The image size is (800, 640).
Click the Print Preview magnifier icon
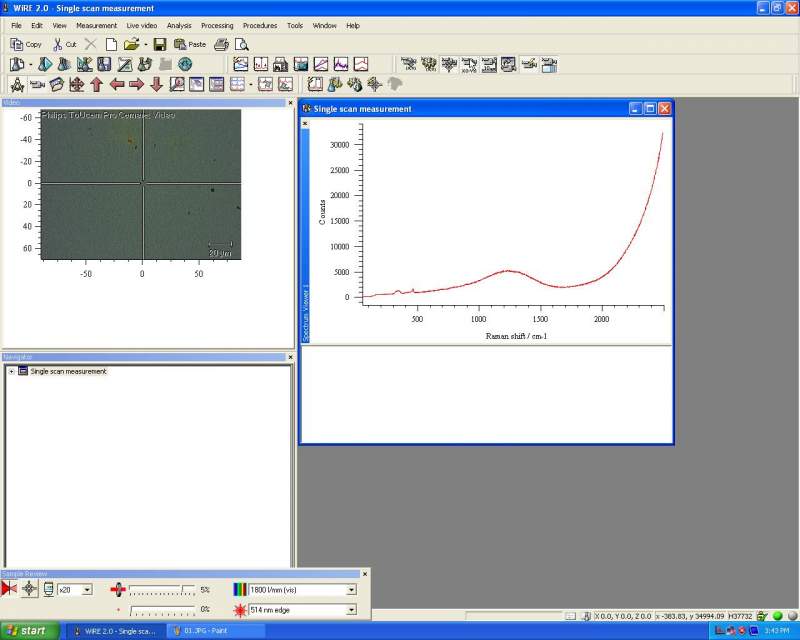coord(241,44)
